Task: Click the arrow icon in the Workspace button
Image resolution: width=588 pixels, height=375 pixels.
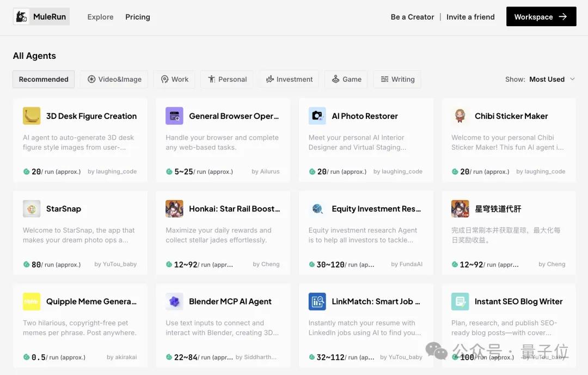Action: pos(563,16)
